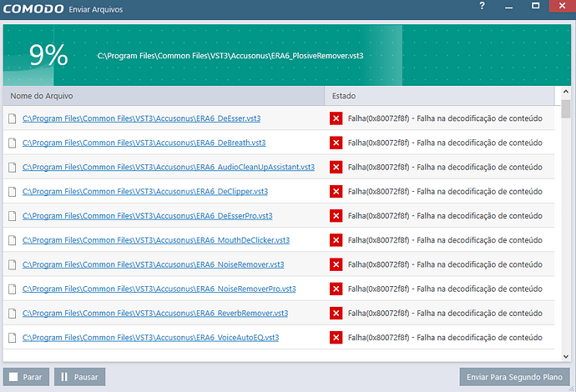Click the vertical scrollbar thumb

pos(566,109)
